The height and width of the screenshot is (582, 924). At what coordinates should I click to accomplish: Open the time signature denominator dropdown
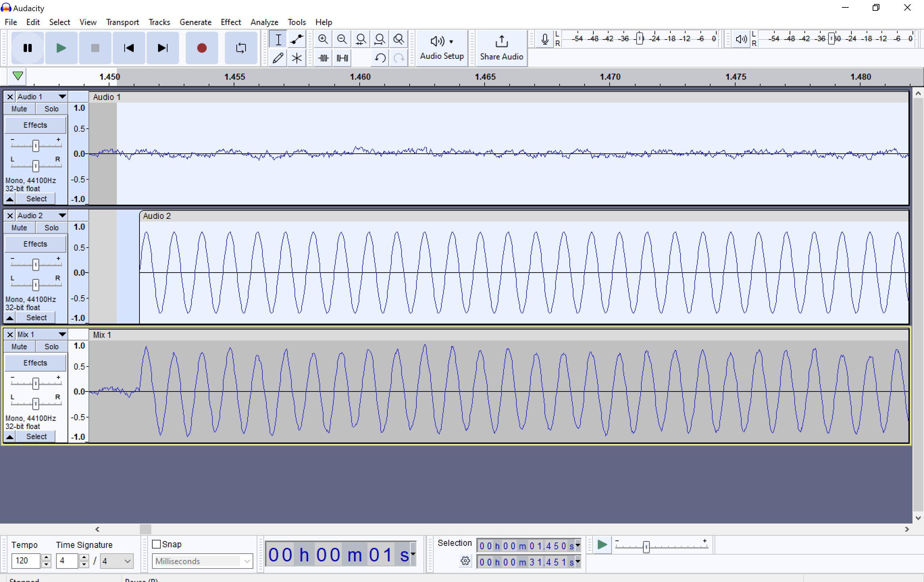coord(117,561)
